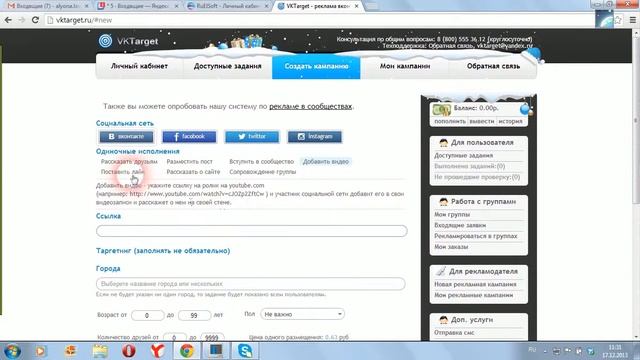
Task: Click maximum age field showing 99
Action: click(194, 315)
